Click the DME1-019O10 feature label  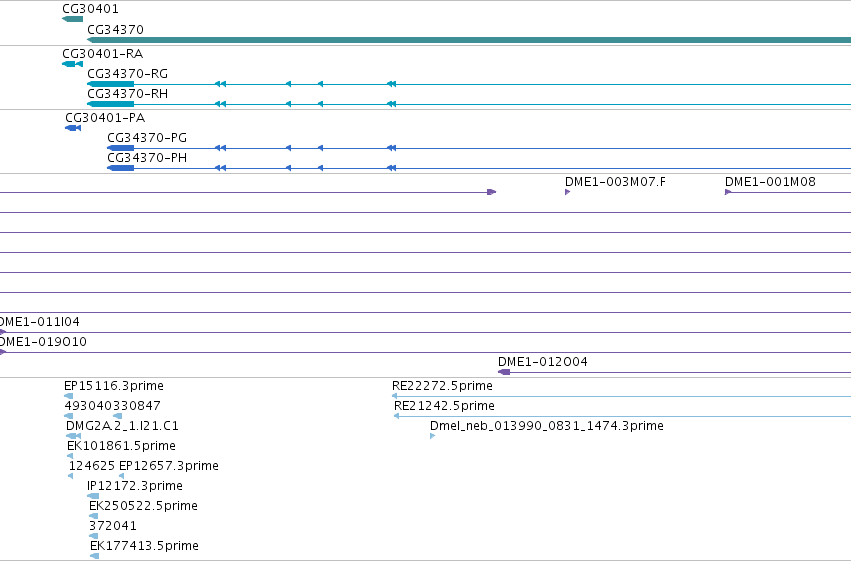click(x=43, y=342)
